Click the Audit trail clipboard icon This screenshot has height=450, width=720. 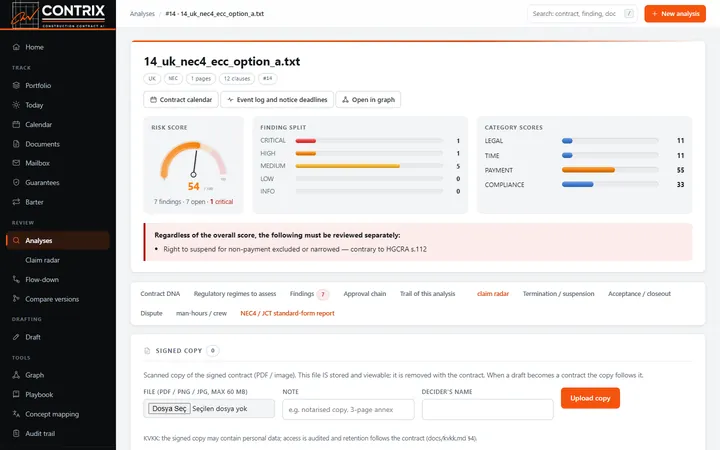tap(16, 433)
